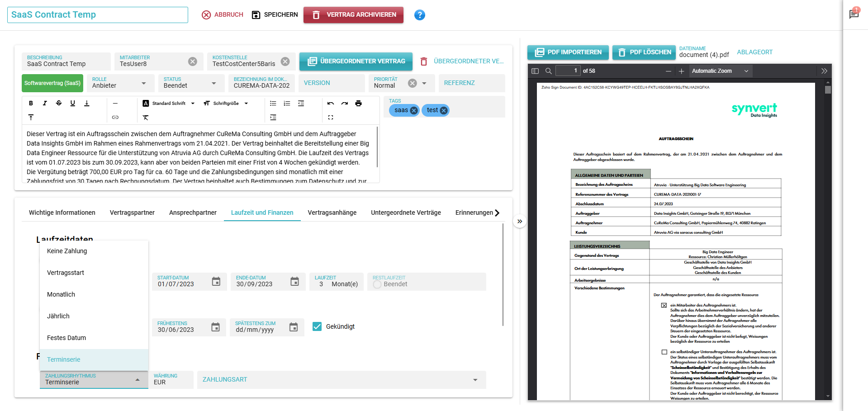Click the print icon in the editor toolbar

coord(358,104)
